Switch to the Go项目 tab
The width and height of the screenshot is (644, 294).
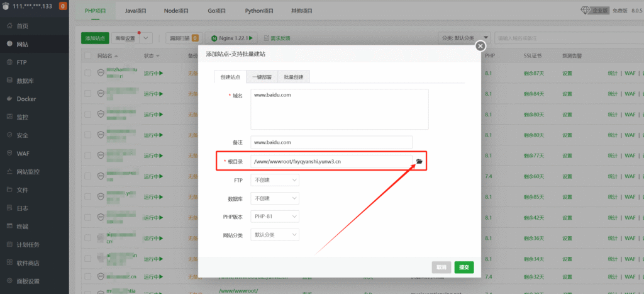tap(217, 11)
